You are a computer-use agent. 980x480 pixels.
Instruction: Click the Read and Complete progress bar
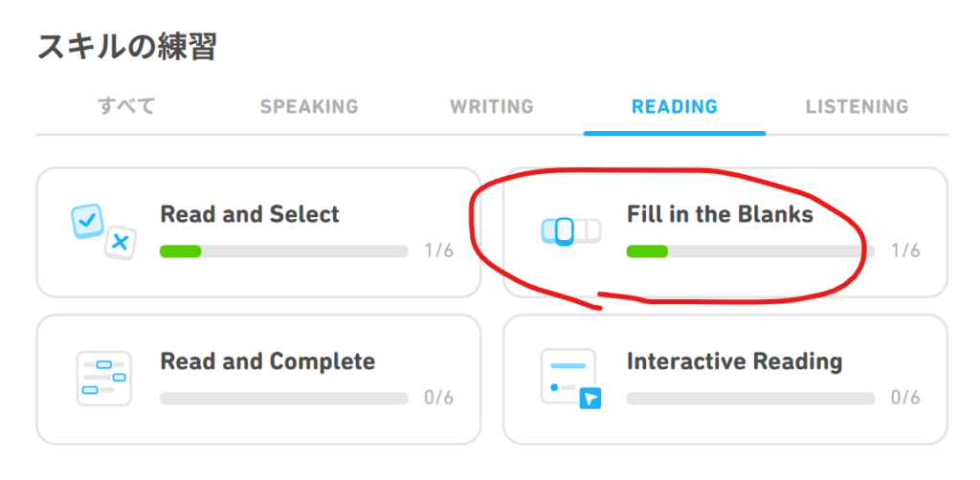coord(284,398)
